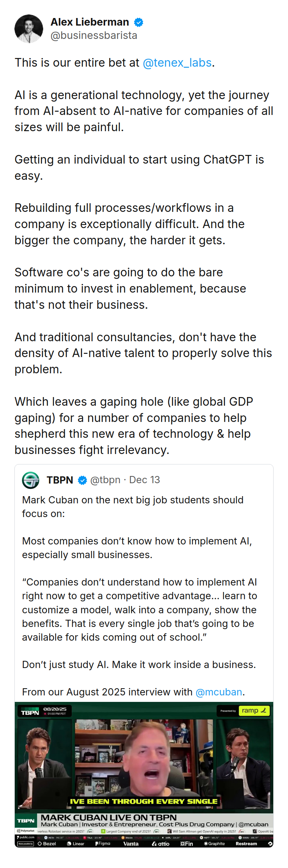Click the Restream logo in the sponsor bar
Viewport: 288px width, 868px height.
pos(247,844)
